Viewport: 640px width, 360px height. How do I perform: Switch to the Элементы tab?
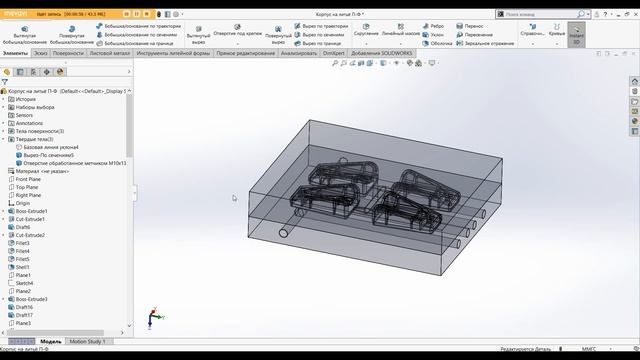16,53
